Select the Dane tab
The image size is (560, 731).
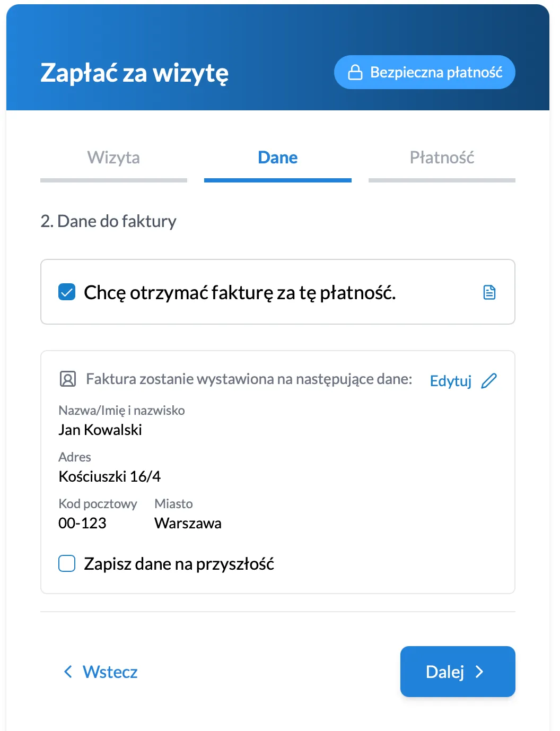(x=277, y=158)
